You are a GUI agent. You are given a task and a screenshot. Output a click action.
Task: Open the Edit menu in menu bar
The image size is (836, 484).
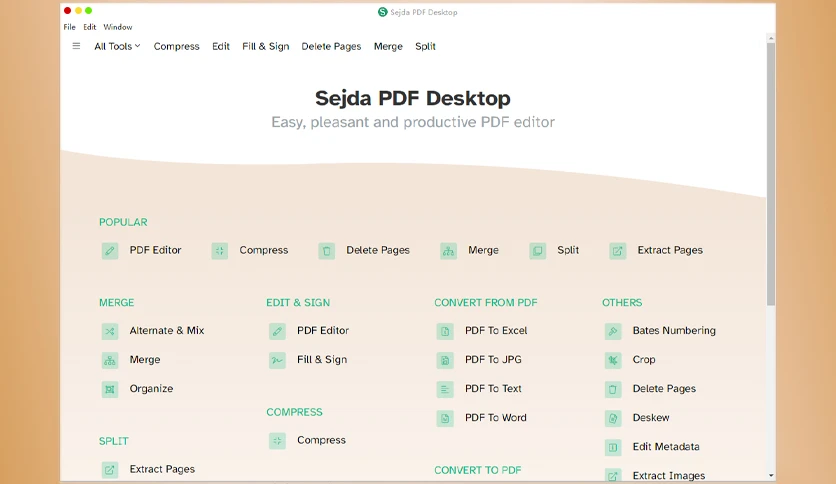point(90,27)
